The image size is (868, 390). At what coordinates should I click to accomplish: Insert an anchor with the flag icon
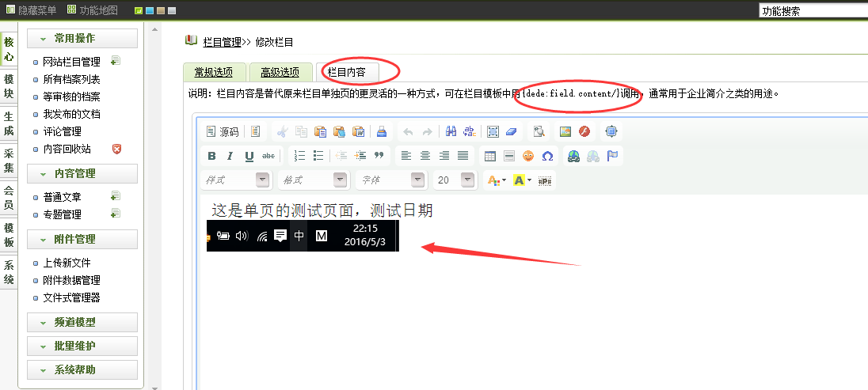612,156
